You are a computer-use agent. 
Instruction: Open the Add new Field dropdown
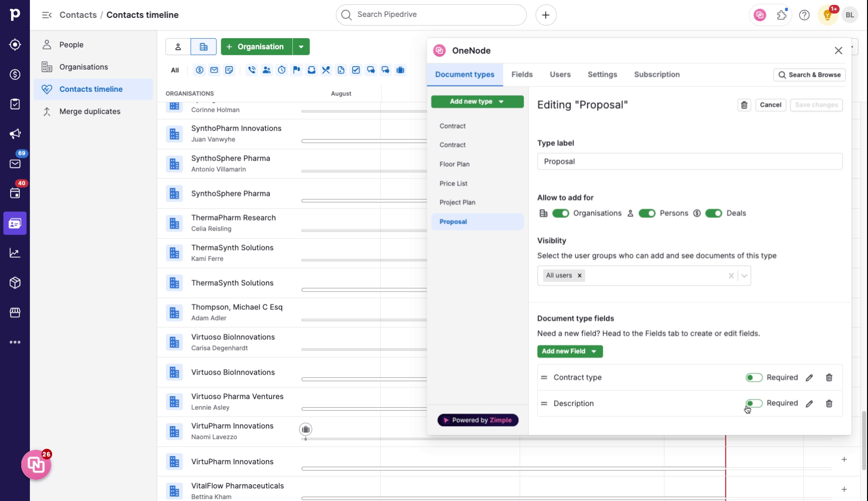coord(570,352)
